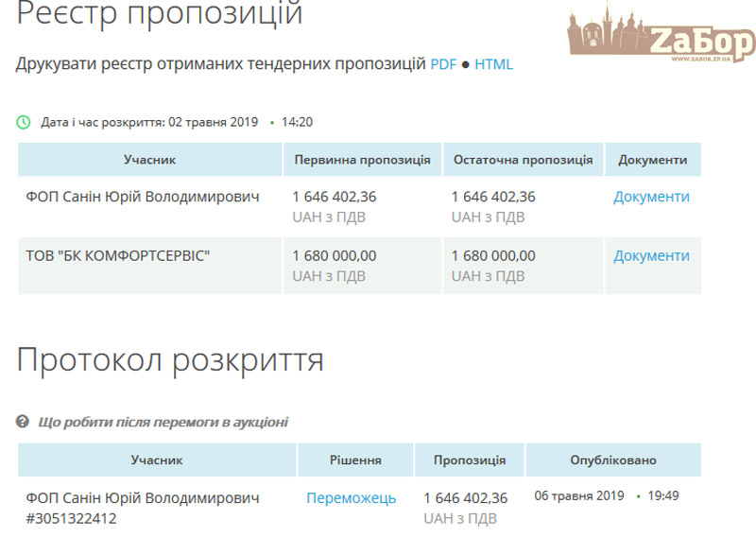This screenshot has width=756, height=555.
Task: Click the Протокол розкриття heading
Action: [170, 360]
